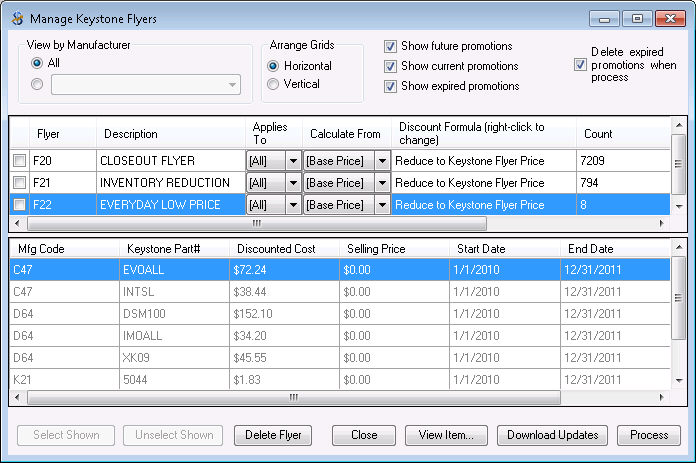Viewport: 696px width, 463px height.
Task: Open Applies To dropdown for F20
Action: (x=292, y=161)
